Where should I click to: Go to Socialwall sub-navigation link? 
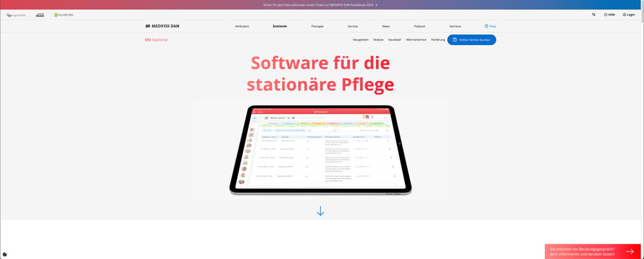(x=395, y=40)
